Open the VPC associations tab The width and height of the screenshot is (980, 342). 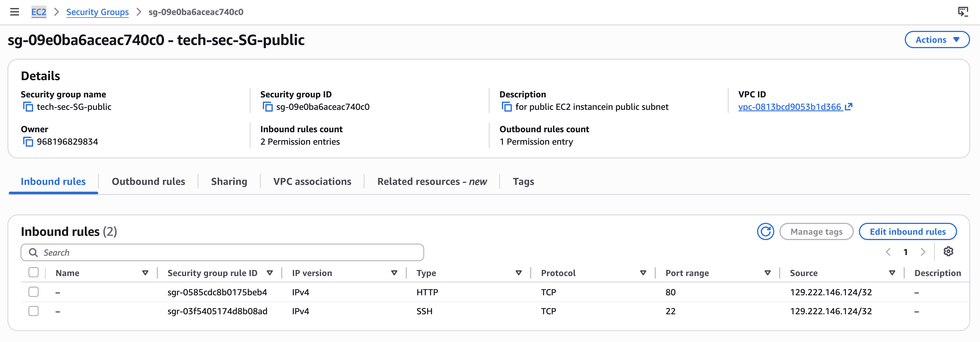[312, 181]
